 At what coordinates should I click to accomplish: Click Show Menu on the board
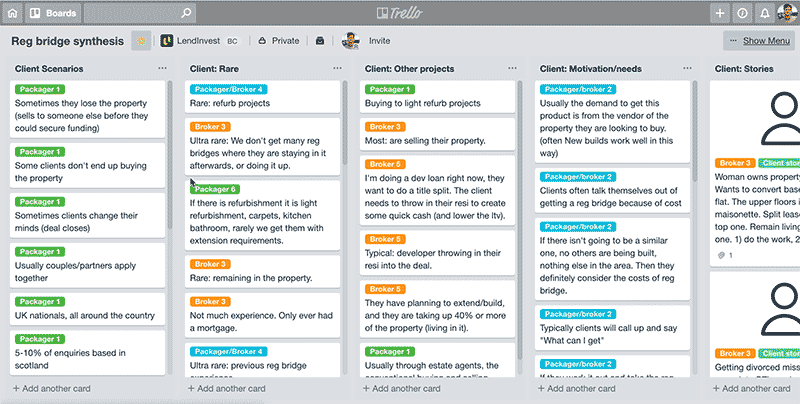[758, 41]
